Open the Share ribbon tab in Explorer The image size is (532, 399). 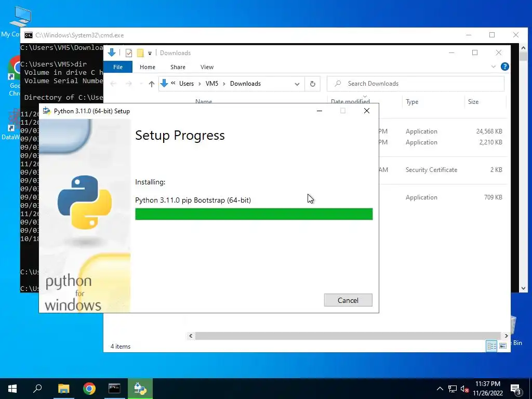178,67
